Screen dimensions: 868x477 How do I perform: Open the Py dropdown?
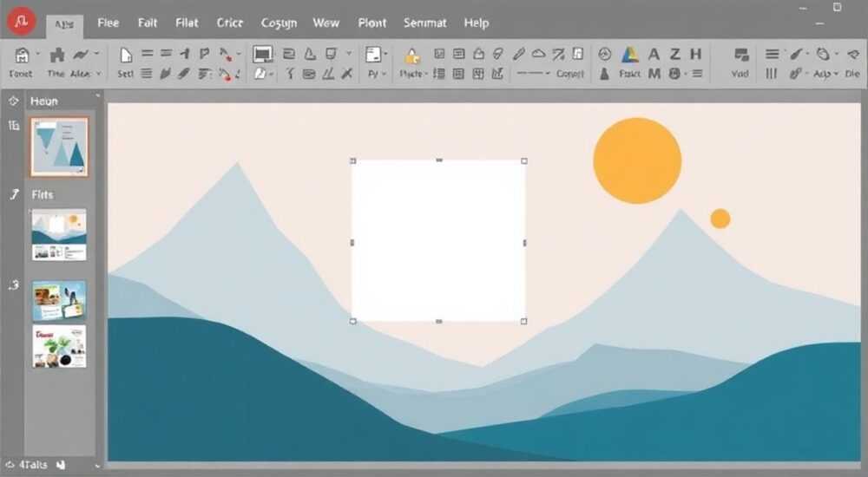(x=385, y=74)
